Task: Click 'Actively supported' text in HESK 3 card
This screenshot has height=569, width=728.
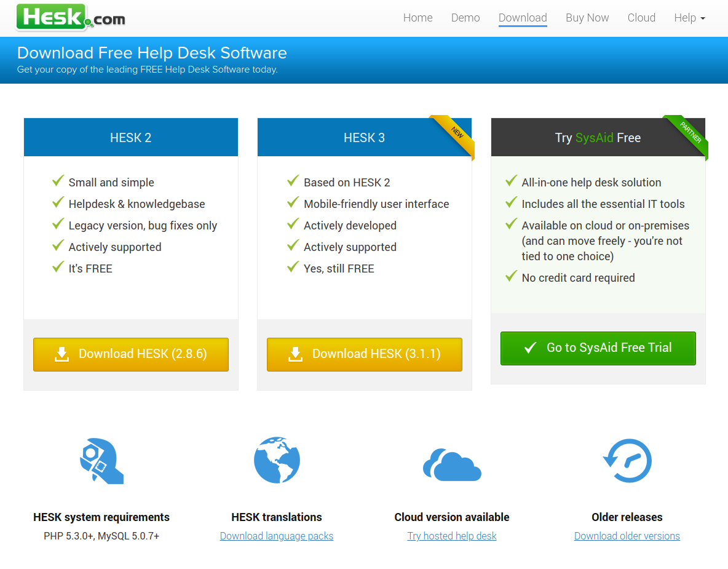Action: click(350, 247)
